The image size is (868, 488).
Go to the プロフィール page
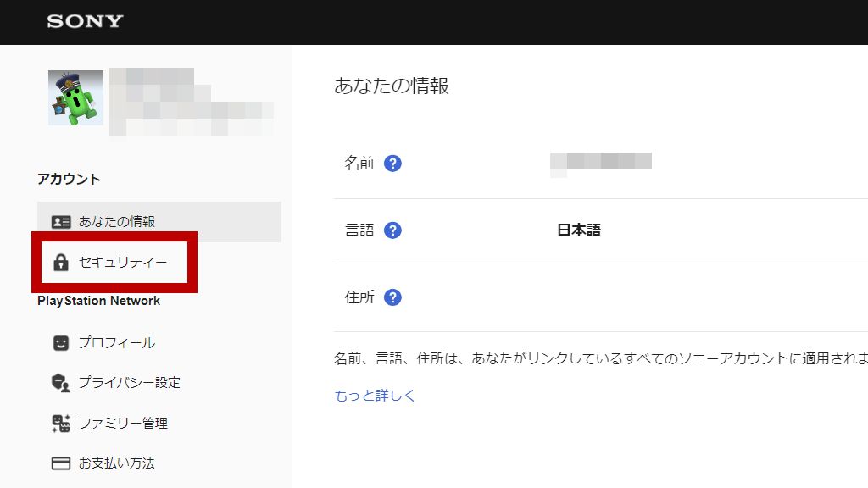[x=117, y=343]
